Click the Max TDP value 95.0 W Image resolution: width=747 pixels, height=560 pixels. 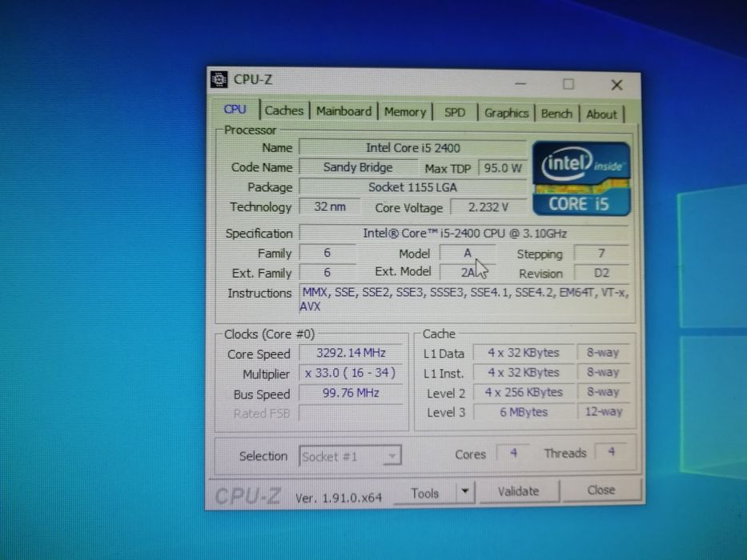pyautogui.click(x=503, y=168)
